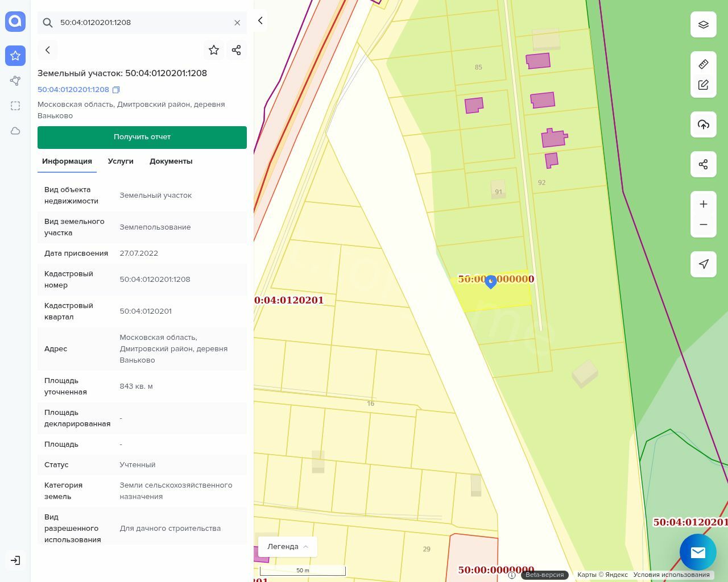Switch to the Услуги tab
Viewport: 728px width, 582px height.
pyautogui.click(x=121, y=161)
